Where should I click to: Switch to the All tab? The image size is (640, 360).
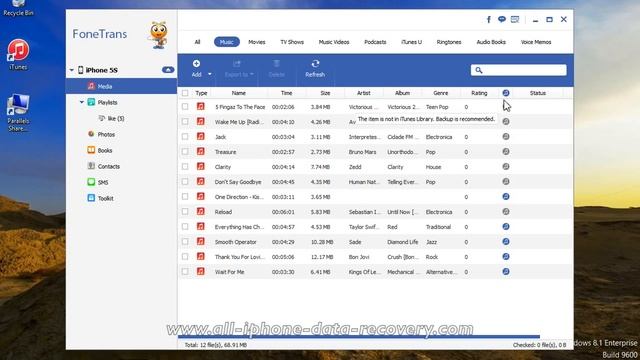(x=198, y=42)
